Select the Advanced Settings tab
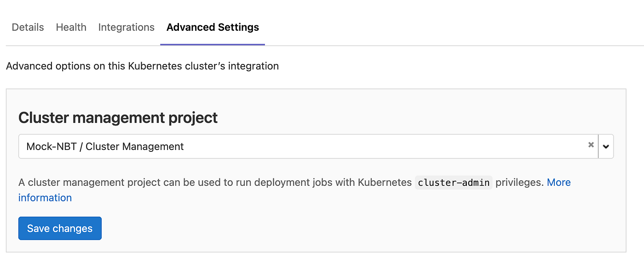Viewport: 644px width, 270px height. [x=213, y=27]
